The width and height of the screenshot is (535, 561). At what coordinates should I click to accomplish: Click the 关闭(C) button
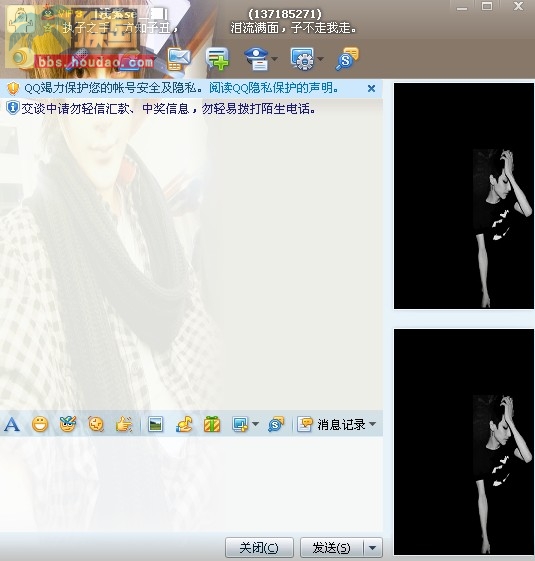[259, 547]
